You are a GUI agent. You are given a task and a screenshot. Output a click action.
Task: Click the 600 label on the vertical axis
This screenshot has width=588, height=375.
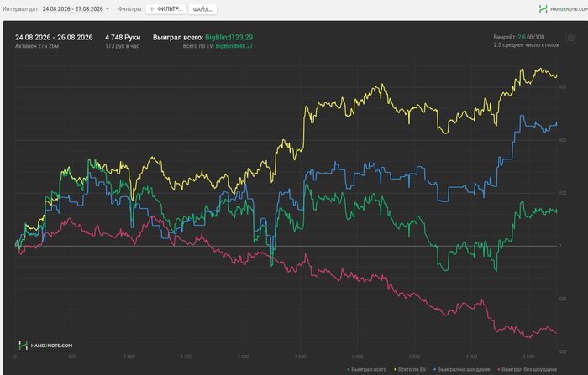click(x=562, y=87)
